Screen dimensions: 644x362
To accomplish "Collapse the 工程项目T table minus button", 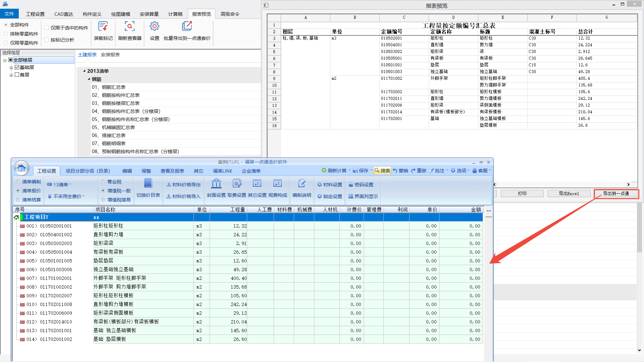I will pos(489,211).
